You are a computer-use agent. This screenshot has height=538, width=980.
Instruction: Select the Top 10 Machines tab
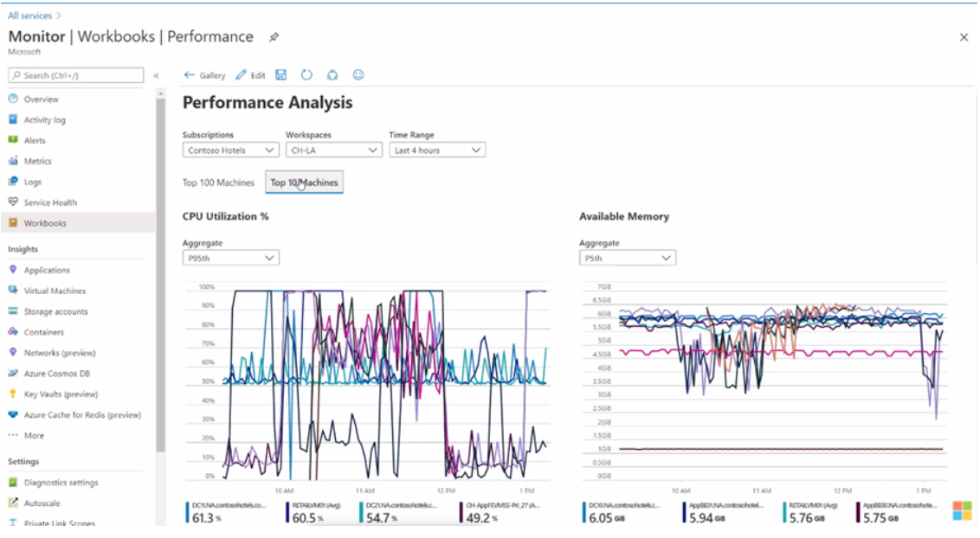click(x=305, y=183)
